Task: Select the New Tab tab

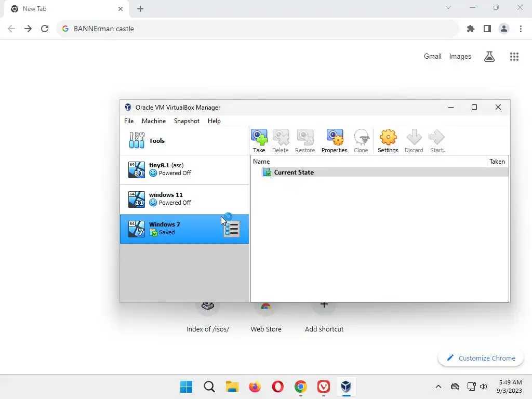Action: 66,9
